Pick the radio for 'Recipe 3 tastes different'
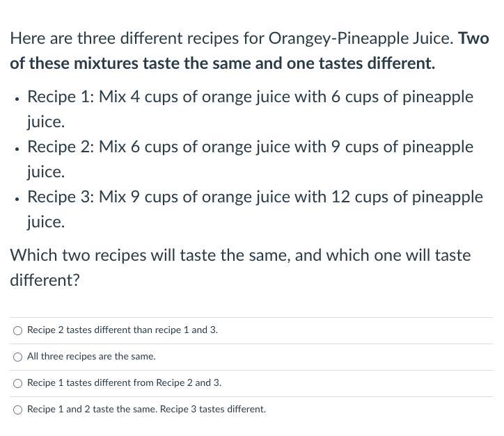504x436 pixels. pos(17,410)
